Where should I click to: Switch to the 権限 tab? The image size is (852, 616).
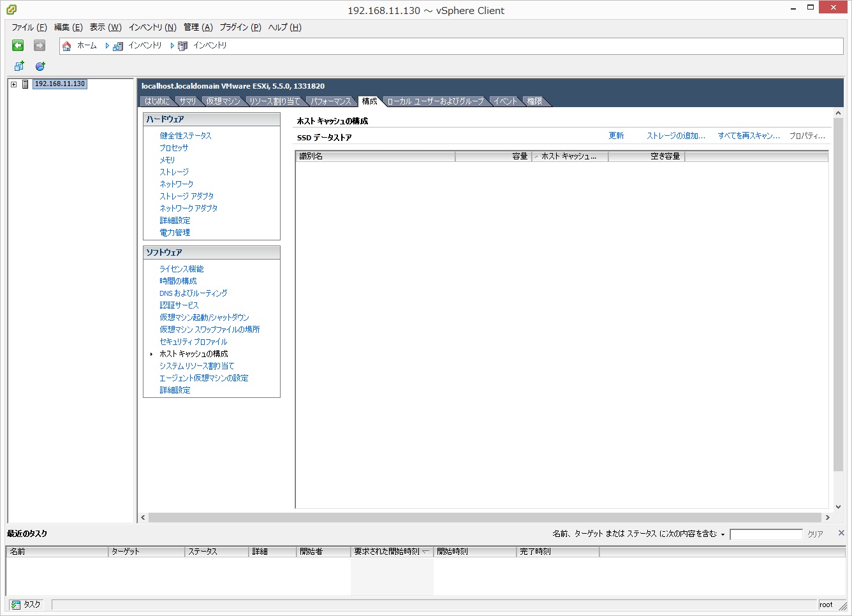pyautogui.click(x=534, y=101)
